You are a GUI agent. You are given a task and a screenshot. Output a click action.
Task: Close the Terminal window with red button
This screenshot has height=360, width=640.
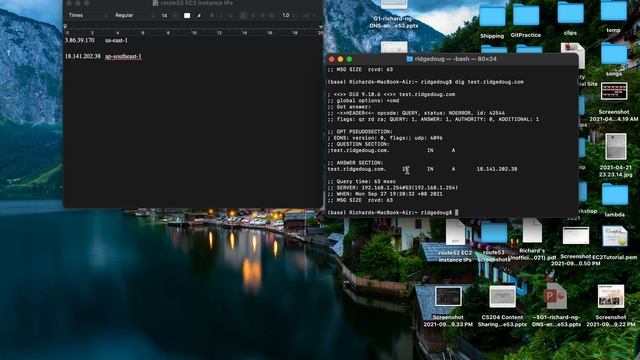point(331,59)
